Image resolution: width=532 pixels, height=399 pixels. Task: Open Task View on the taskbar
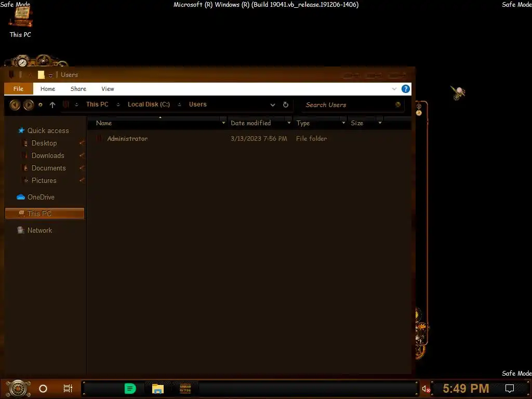click(x=68, y=389)
